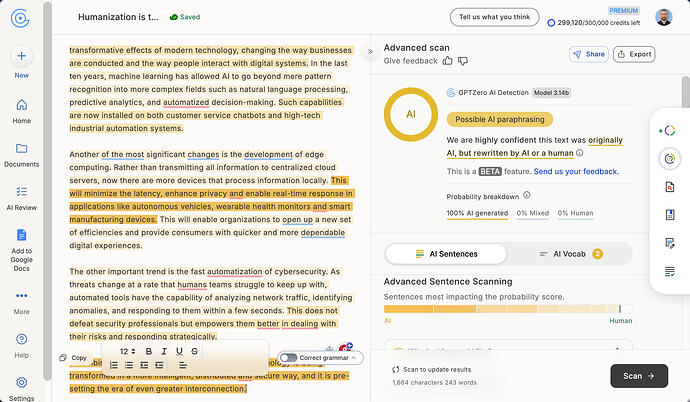Click the top ring icon in floating toolbar
The width and height of the screenshot is (690, 402).
669,131
